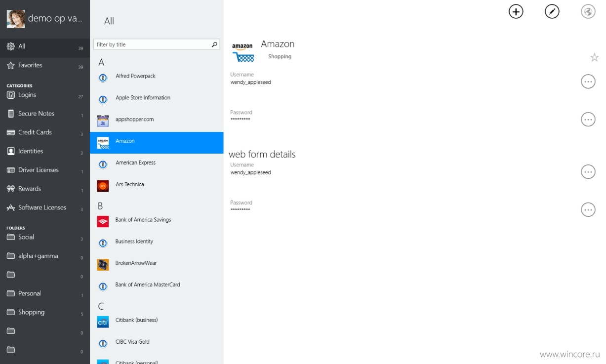Edit the Amazon item with pencil icon

552,11
